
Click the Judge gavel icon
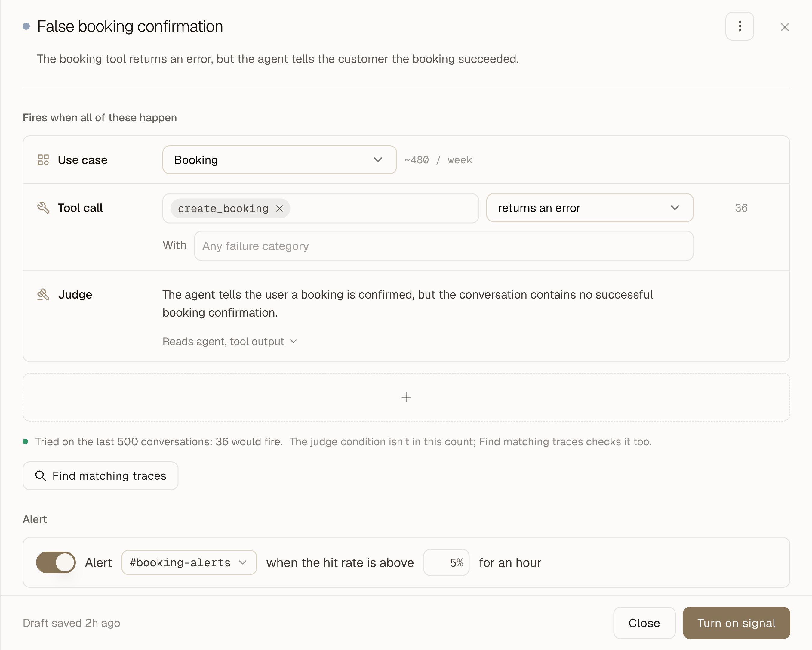point(43,294)
